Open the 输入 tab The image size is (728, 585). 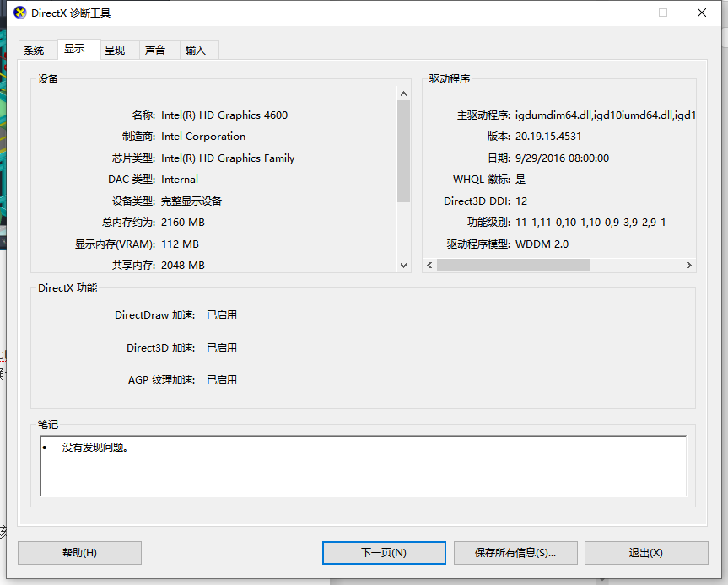tap(199, 50)
